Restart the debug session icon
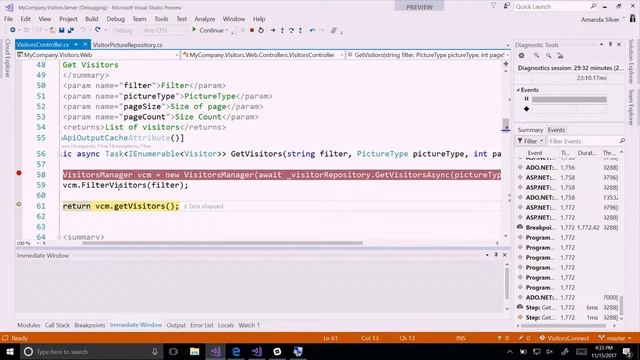 pos(261,30)
